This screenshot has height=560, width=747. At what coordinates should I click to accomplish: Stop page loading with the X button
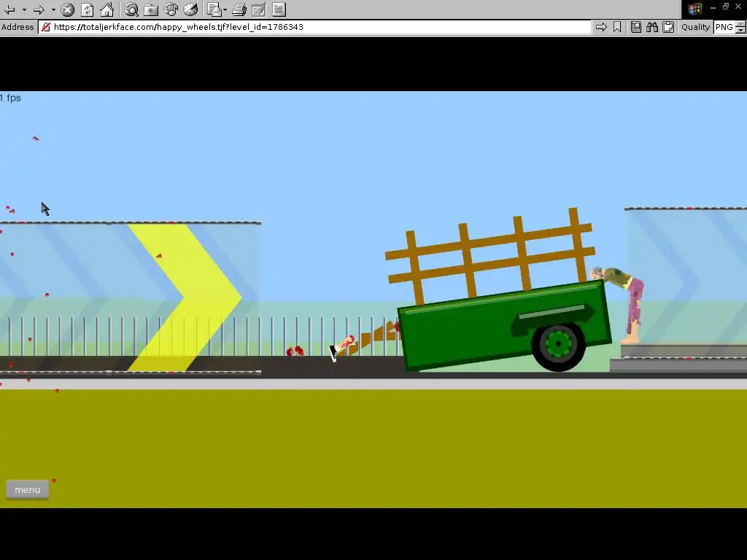68,9
